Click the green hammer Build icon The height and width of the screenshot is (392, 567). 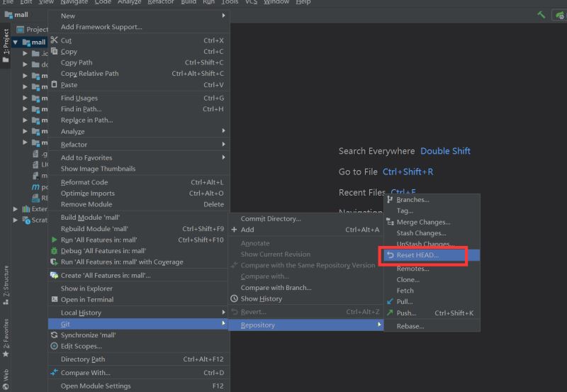click(x=541, y=15)
